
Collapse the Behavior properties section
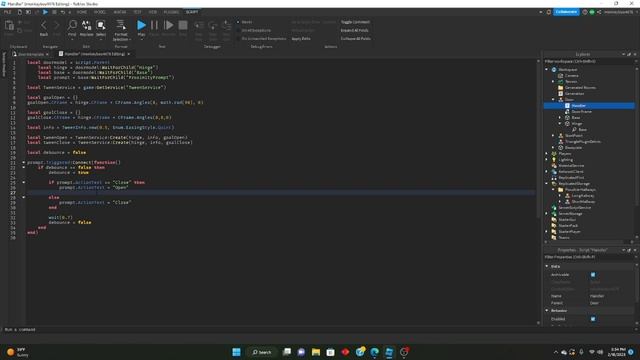click(547, 311)
